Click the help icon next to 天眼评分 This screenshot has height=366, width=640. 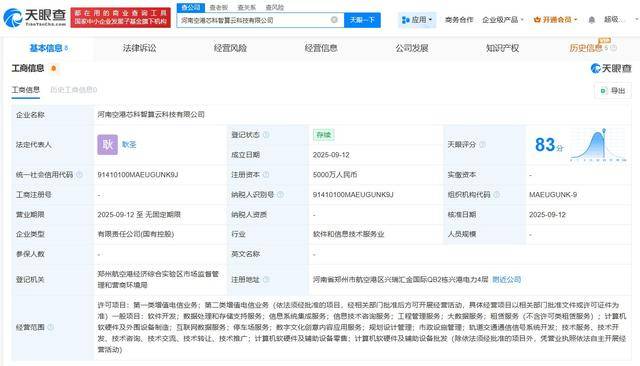[482, 144]
